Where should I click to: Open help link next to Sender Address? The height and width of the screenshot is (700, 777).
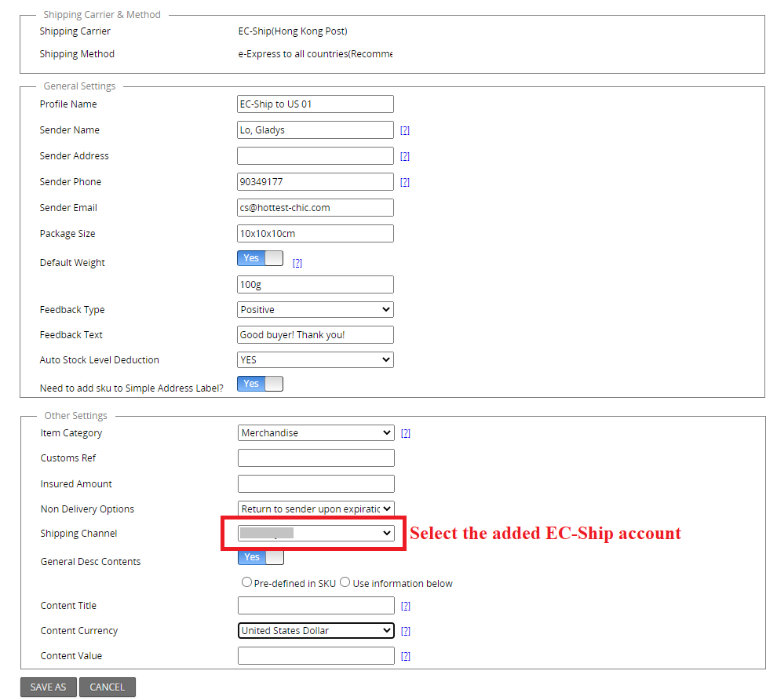(405, 156)
